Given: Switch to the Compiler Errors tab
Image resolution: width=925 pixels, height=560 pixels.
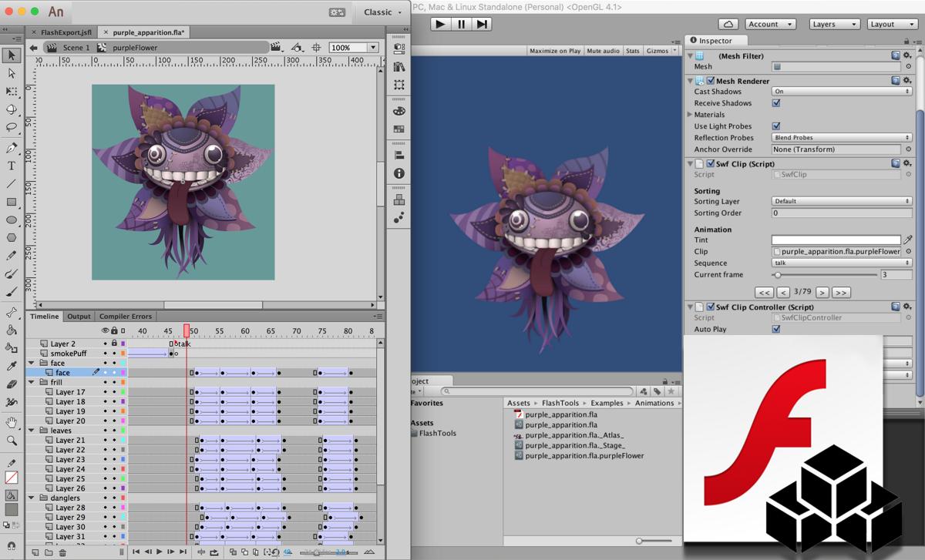Looking at the screenshot, I should (126, 316).
